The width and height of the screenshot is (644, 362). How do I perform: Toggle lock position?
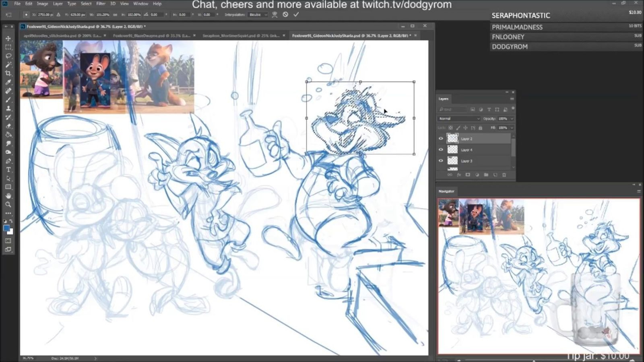point(466,128)
